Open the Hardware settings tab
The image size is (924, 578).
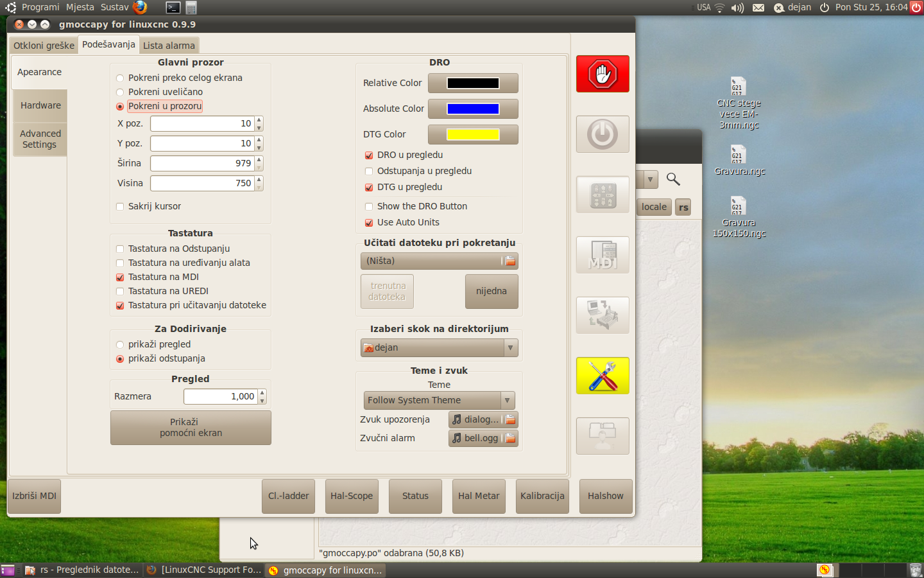pos(40,105)
